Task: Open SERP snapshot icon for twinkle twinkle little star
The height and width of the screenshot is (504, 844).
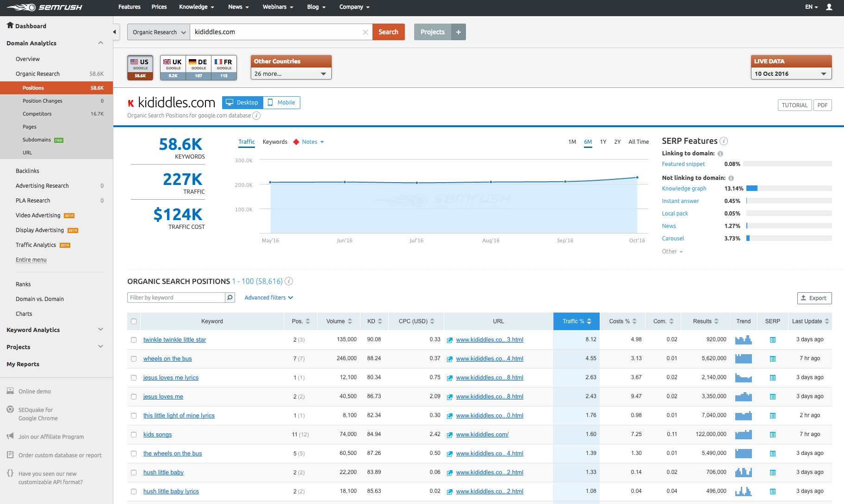Action: [772, 340]
